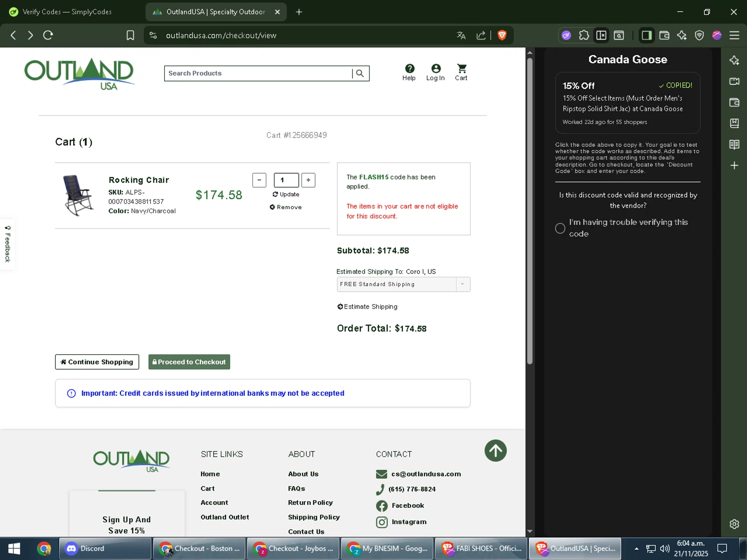Remove the Rocking Chair from cart
Viewport: 747px width, 560px height.
tap(286, 207)
